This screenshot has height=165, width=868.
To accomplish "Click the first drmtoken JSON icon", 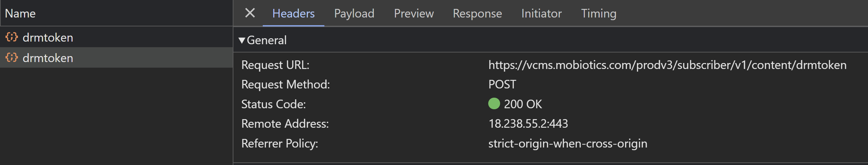I will tap(12, 37).
